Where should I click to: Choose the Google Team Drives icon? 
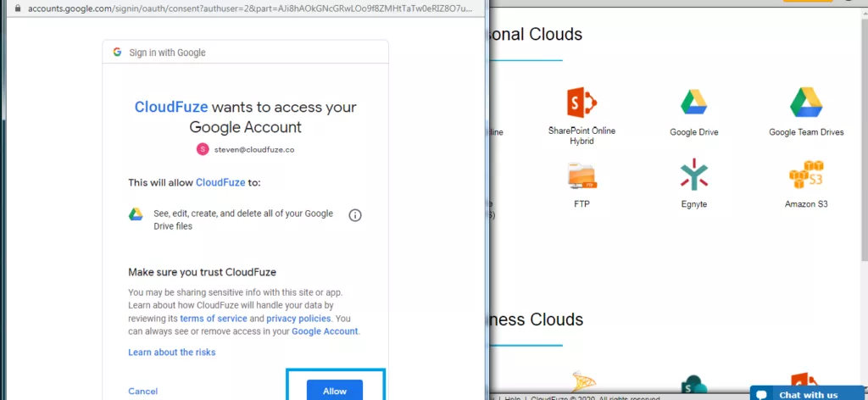(806, 103)
